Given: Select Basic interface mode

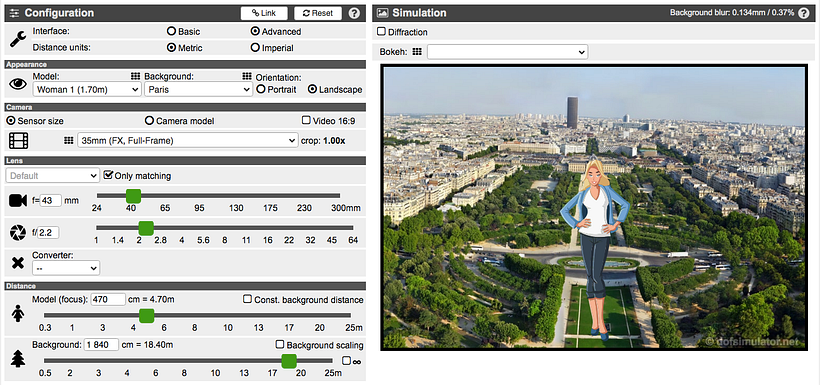Looking at the screenshot, I should click(171, 31).
